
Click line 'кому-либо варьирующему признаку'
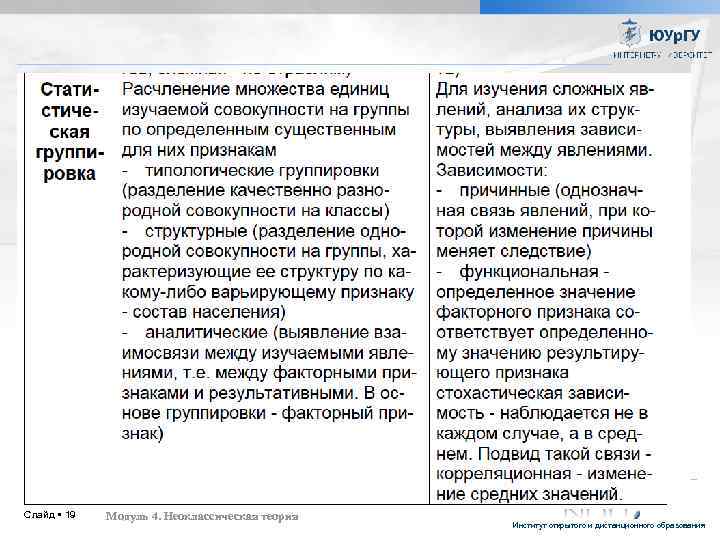click(268, 292)
